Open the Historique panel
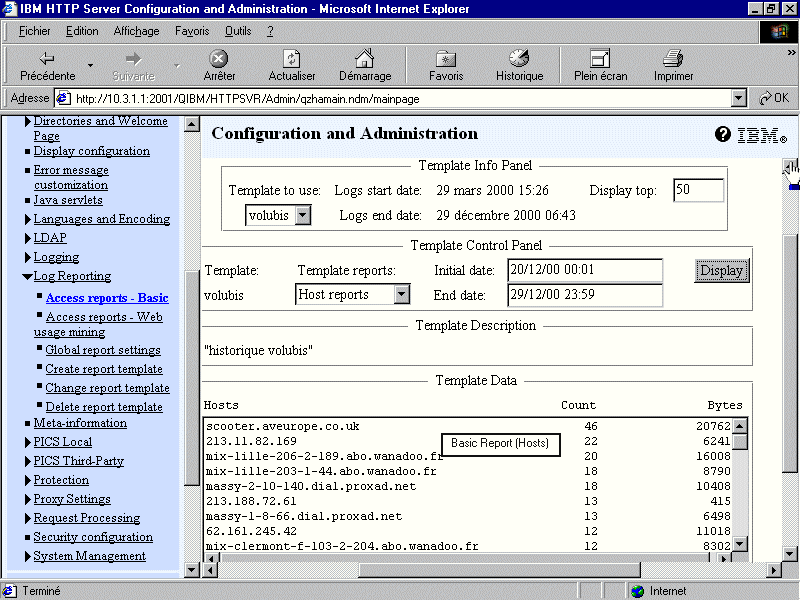 coord(519,66)
